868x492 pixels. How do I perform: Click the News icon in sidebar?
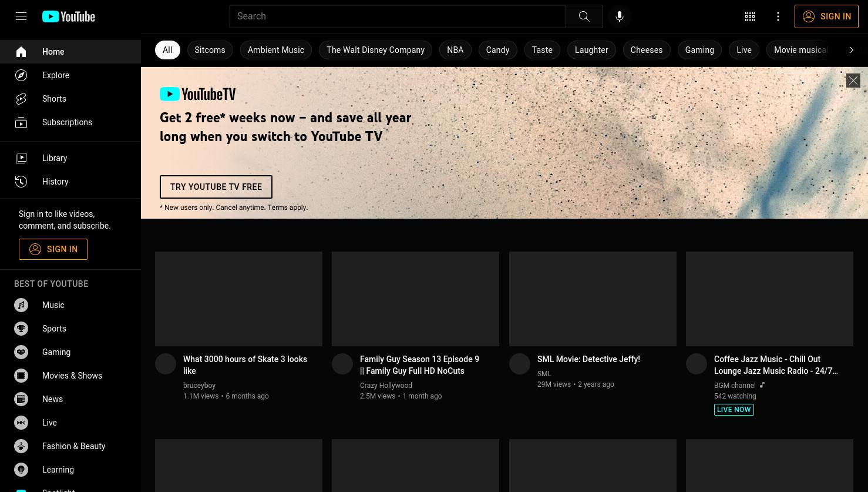(21, 399)
